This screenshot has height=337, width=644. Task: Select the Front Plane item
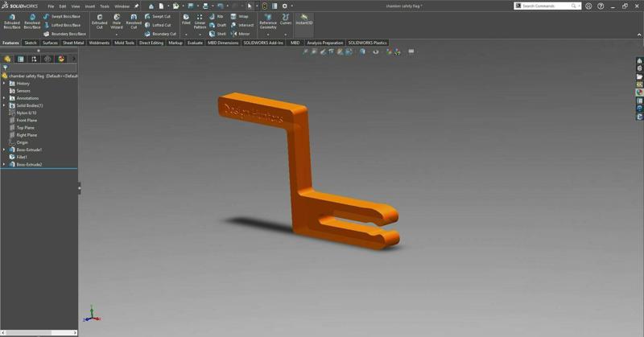(x=27, y=120)
